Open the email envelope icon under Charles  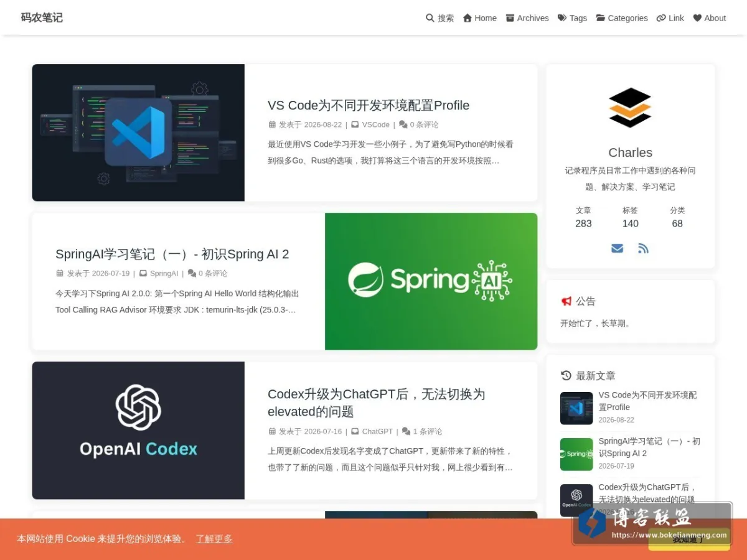click(x=617, y=248)
